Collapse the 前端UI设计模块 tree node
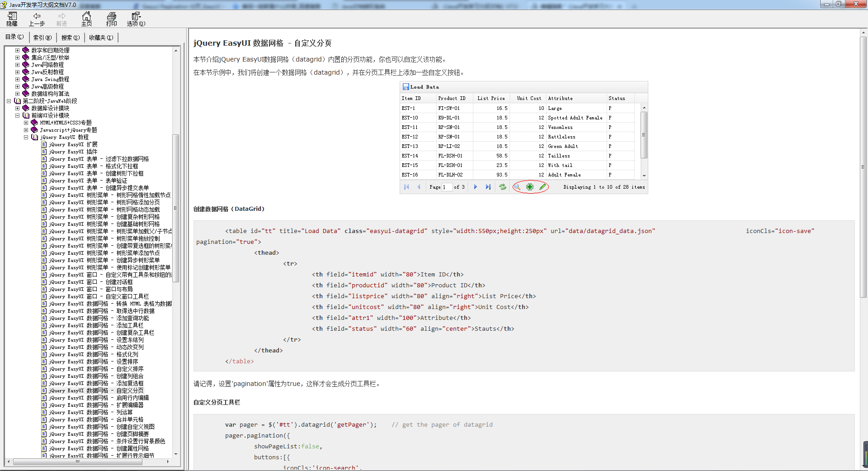868x471 pixels. click(17, 115)
